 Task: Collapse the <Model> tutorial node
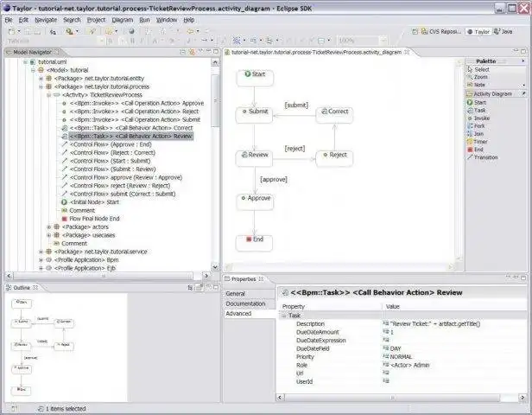pyautogui.click(x=33, y=70)
